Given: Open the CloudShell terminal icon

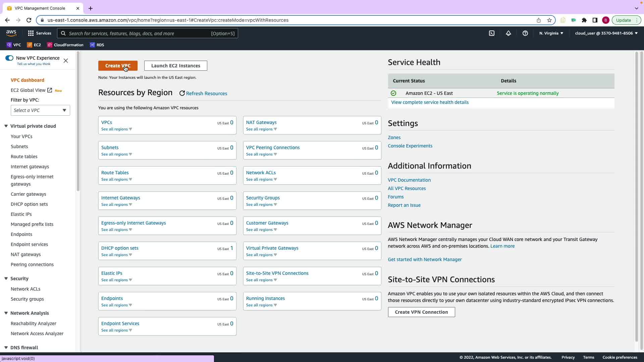Looking at the screenshot, I should (491, 33).
